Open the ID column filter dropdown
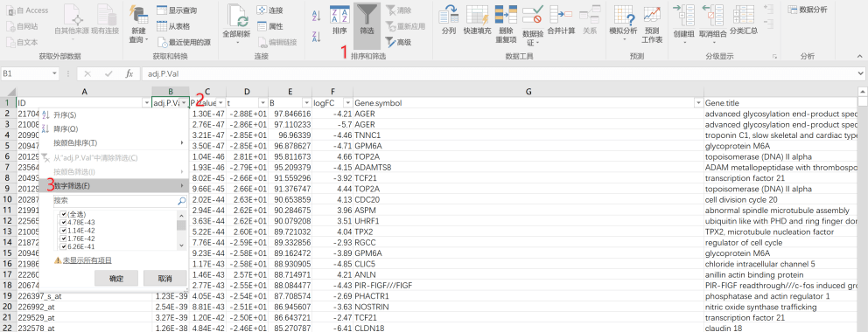The width and height of the screenshot is (868, 332). pos(147,103)
